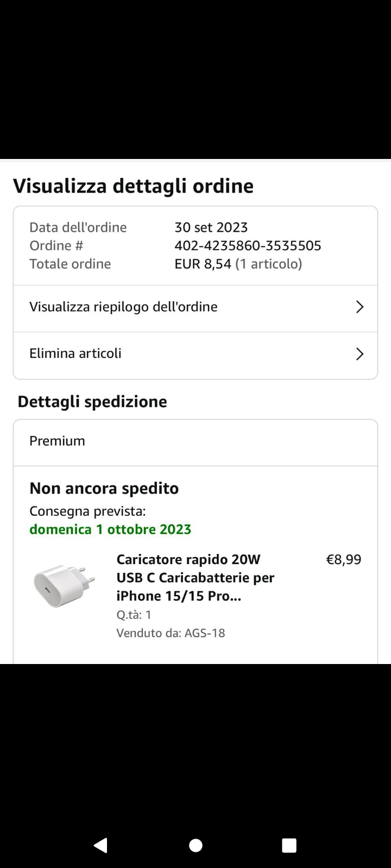Tap the Android home circle button
The height and width of the screenshot is (868, 391).
195,845
